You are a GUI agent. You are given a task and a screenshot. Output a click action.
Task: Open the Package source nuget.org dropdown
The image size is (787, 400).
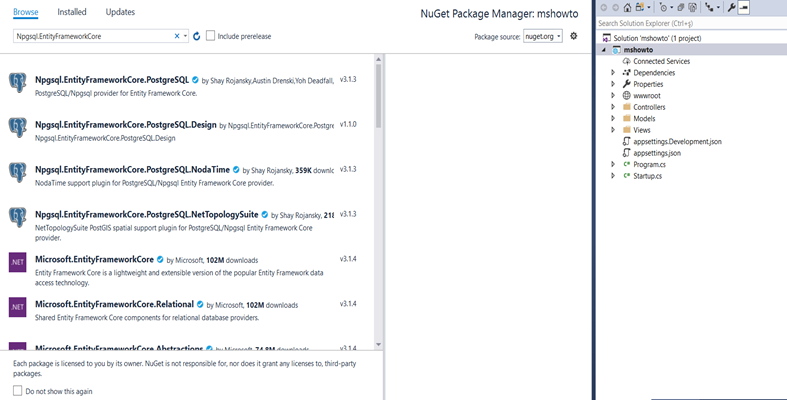coord(543,36)
